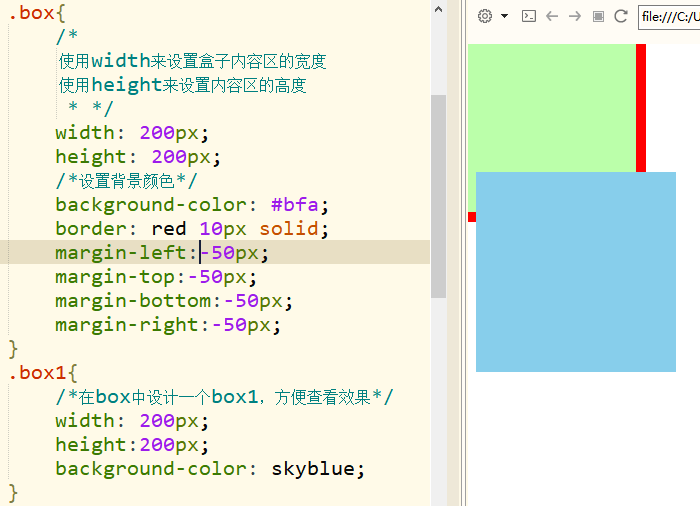
Task: Click the comment line '使用width来设置盒子内容区的宽度'
Action: pos(192,61)
